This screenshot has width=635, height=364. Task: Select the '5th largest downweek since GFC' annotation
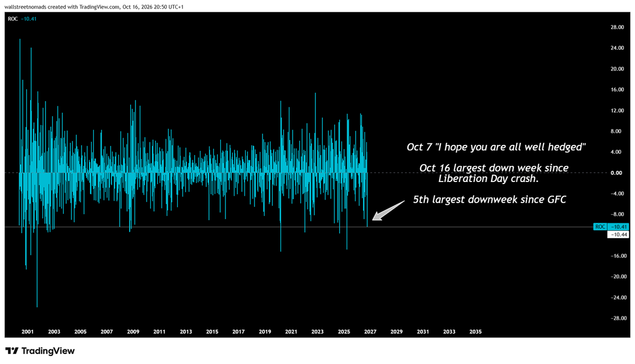click(490, 201)
